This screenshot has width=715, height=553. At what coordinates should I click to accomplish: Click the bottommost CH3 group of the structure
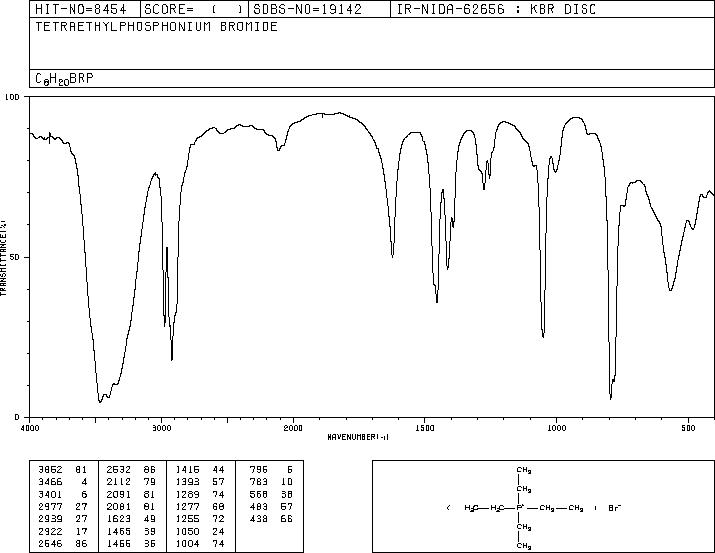coord(524,546)
